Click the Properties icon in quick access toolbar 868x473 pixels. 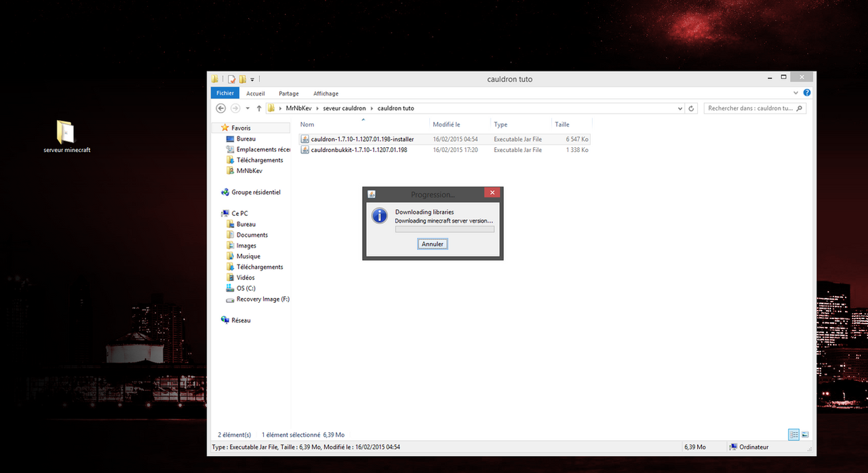pyautogui.click(x=232, y=79)
